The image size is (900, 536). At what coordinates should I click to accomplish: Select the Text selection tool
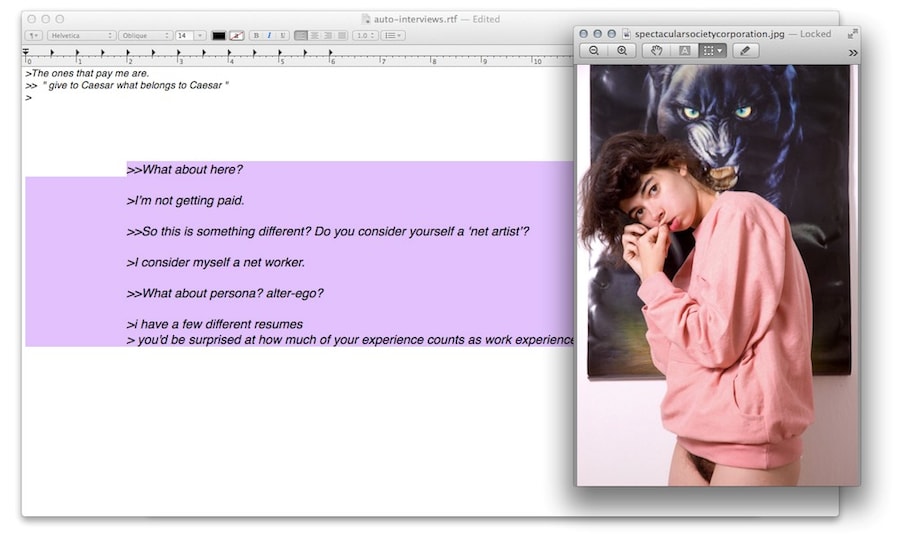coord(684,50)
